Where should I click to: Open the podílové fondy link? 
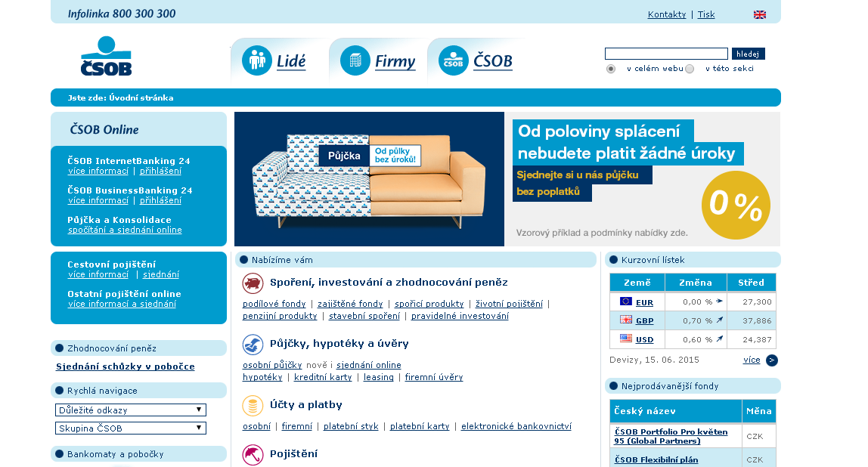[x=274, y=304]
